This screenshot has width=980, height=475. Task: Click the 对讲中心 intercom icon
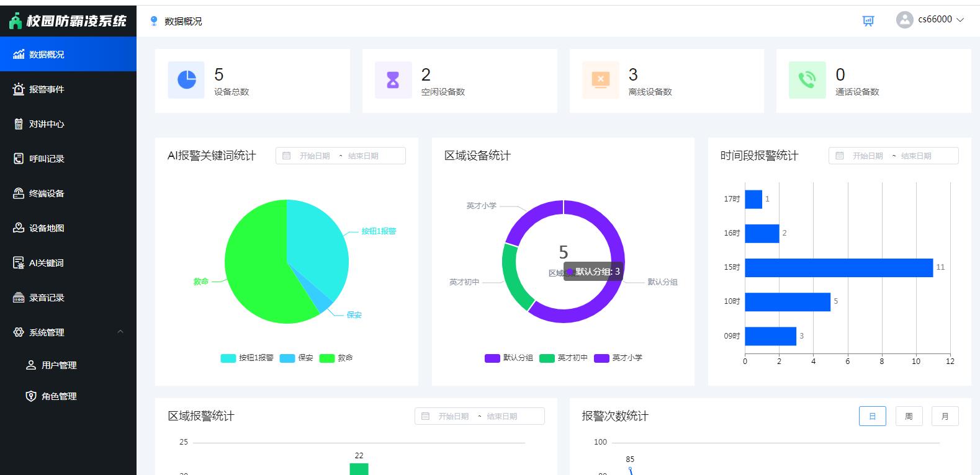(x=19, y=124)
